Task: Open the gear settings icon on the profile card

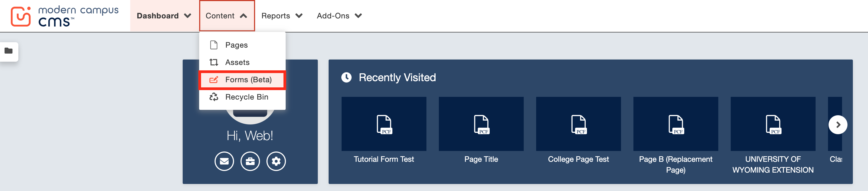Action: [276, 161]
